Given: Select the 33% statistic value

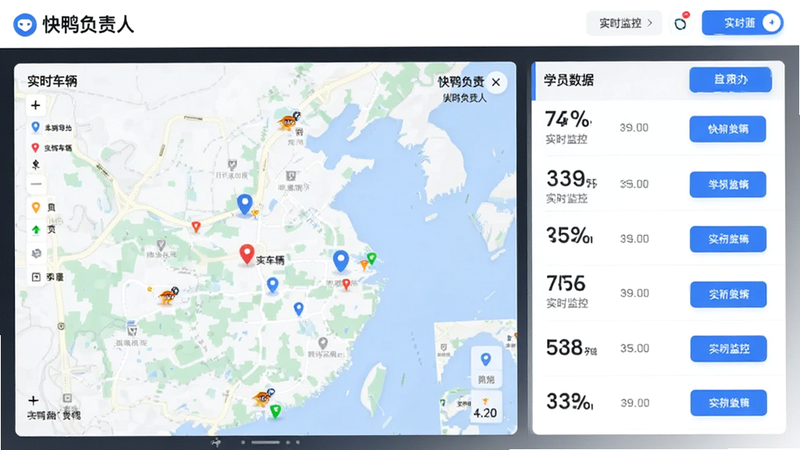Looking at the screenshot, I should (x=569, y=402).
